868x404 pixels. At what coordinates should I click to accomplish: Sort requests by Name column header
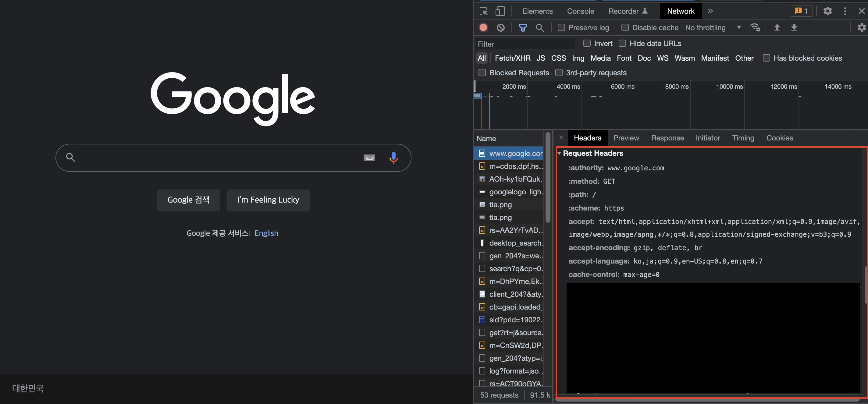509,139
